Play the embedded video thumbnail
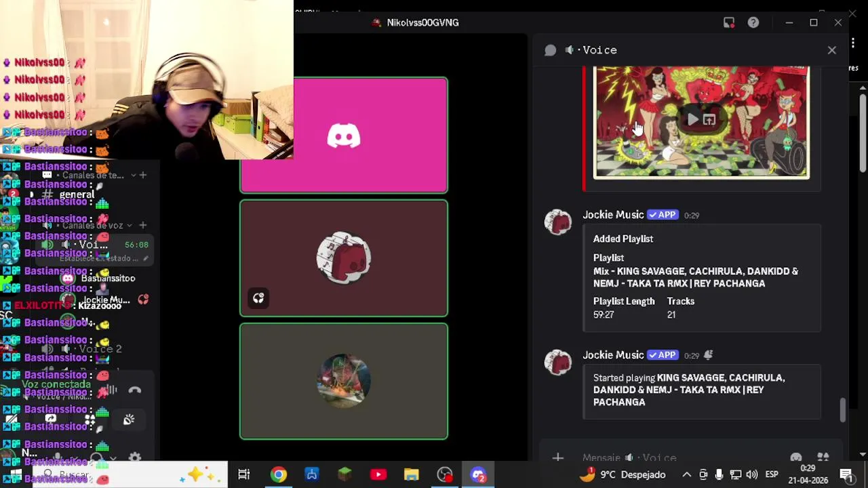The image size is (868, 488). (692, 120)
